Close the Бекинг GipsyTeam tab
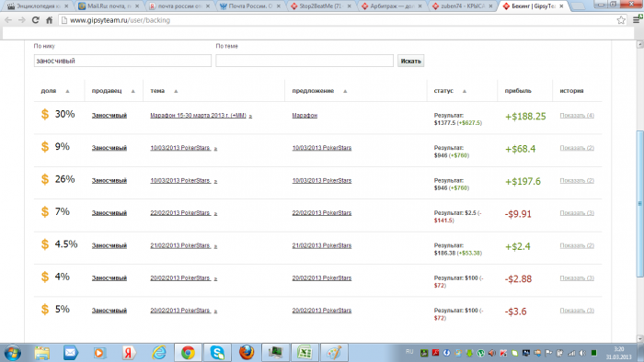644x362 pixels. tap(561, 6)
